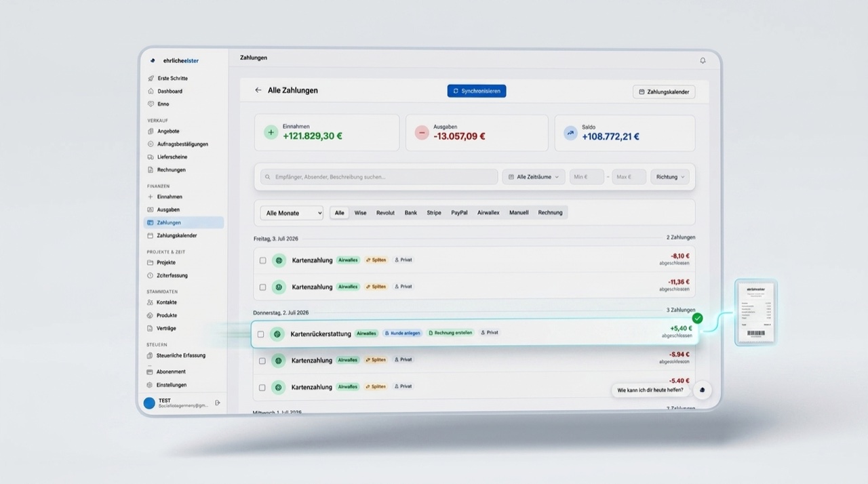Screen dimensions: 868x484
Task: Focus the Max € amount field
Action: [629, 177]
